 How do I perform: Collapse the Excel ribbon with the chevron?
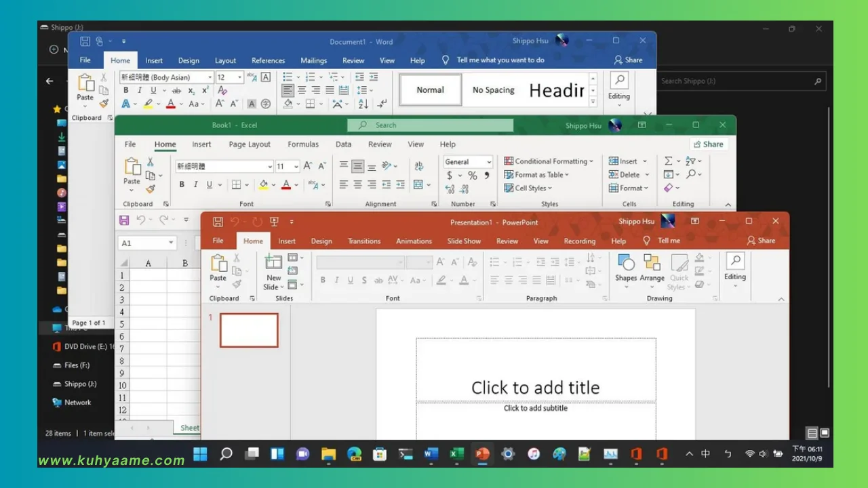pos(728,205)
